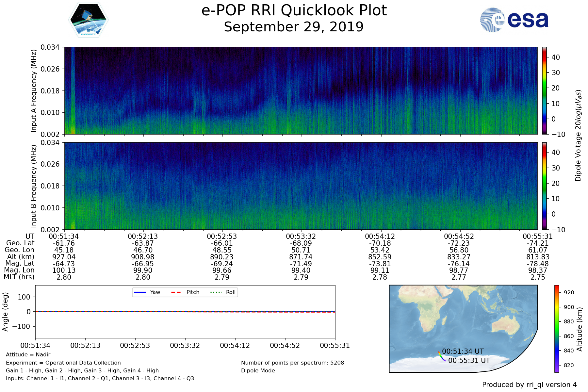588x392 pixels.
Task: Click the CASSIOPE satellite hexagon logo
Action: (88, 20)
